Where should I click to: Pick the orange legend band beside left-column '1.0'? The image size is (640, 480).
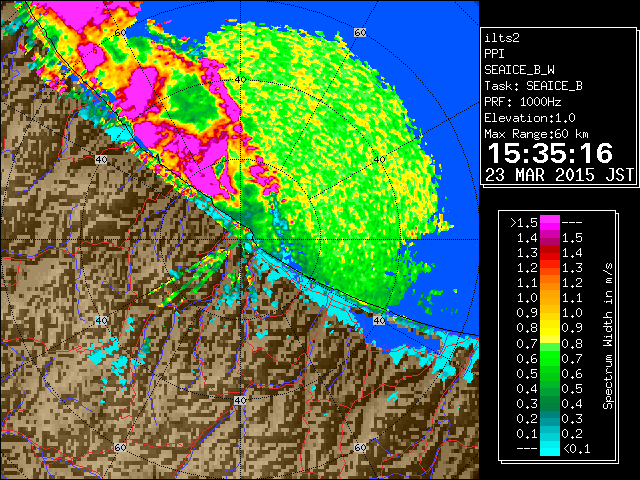coord(550,298)
